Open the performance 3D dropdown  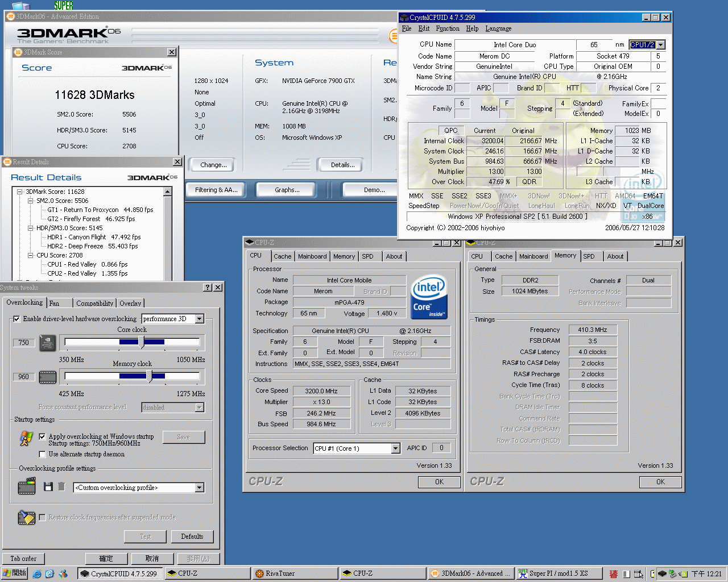pyautogui.click(x=200, y=319)
